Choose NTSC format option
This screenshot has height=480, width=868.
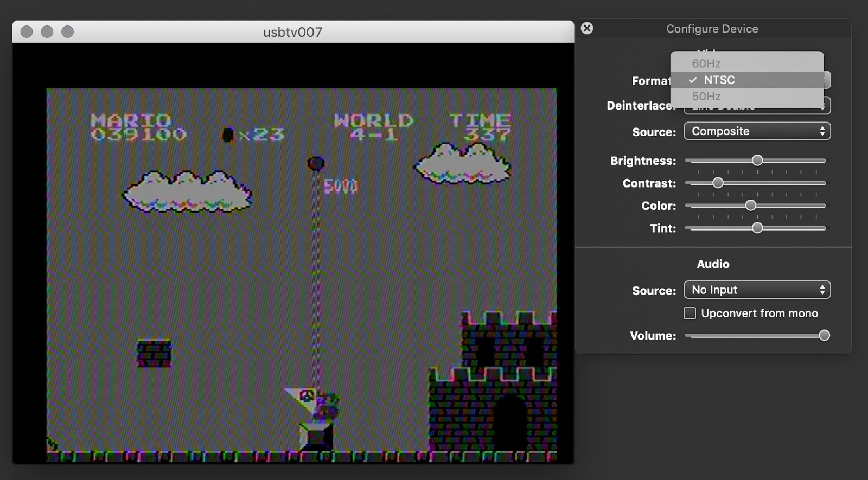point(747,80)
